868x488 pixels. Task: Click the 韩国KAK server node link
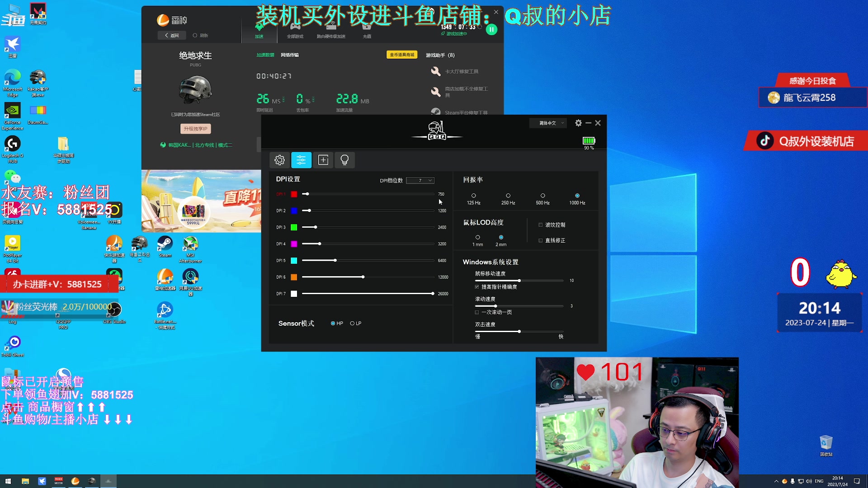click(x=196, y=145)
